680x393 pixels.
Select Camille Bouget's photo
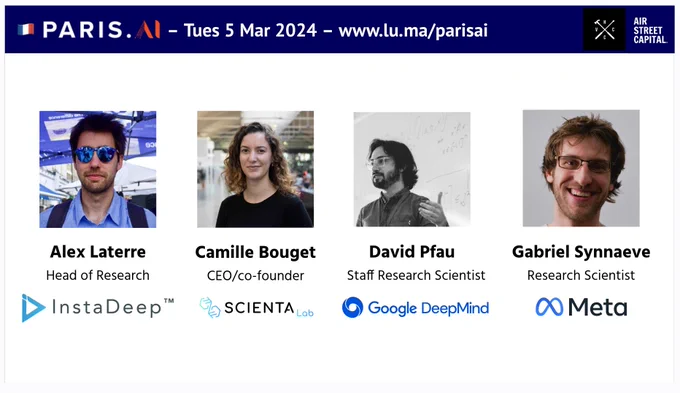coord(255,169)
